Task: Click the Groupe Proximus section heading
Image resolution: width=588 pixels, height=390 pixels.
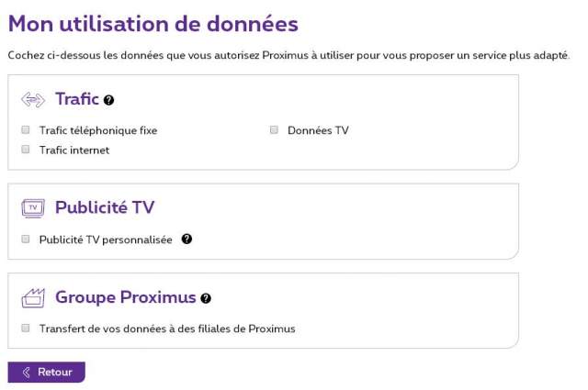Action: coord(125,297)
